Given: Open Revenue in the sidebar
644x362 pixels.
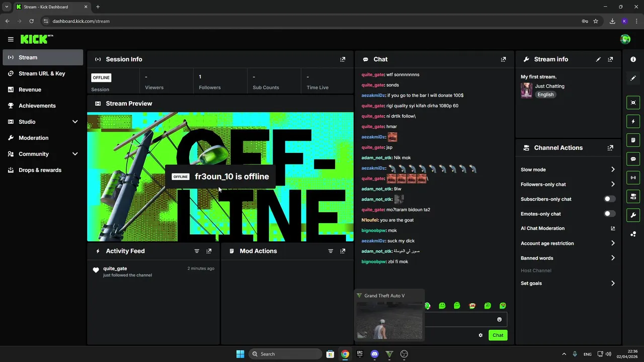Looking at the screenshot, I should coord(43,89).
